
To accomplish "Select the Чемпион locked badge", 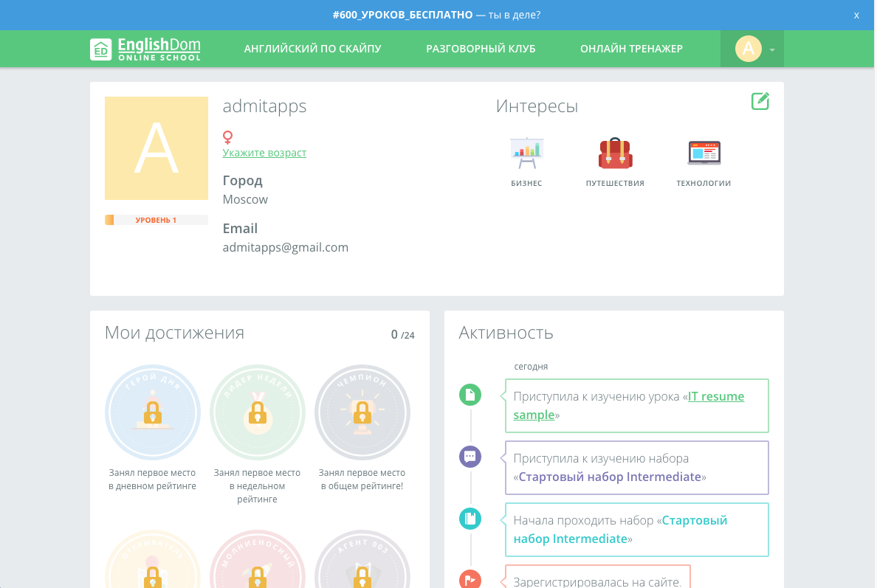I will [x=362, y=412].
